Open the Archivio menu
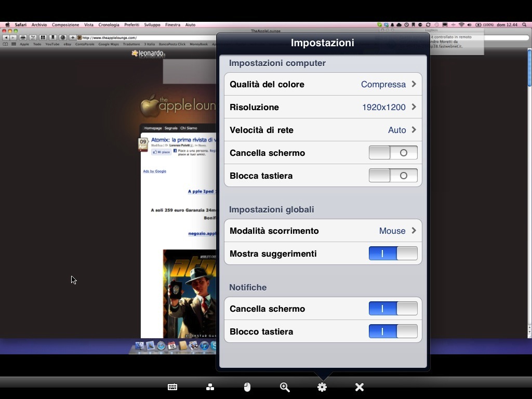The height and width of the screenshot is (399, 532). coord(39,25)
